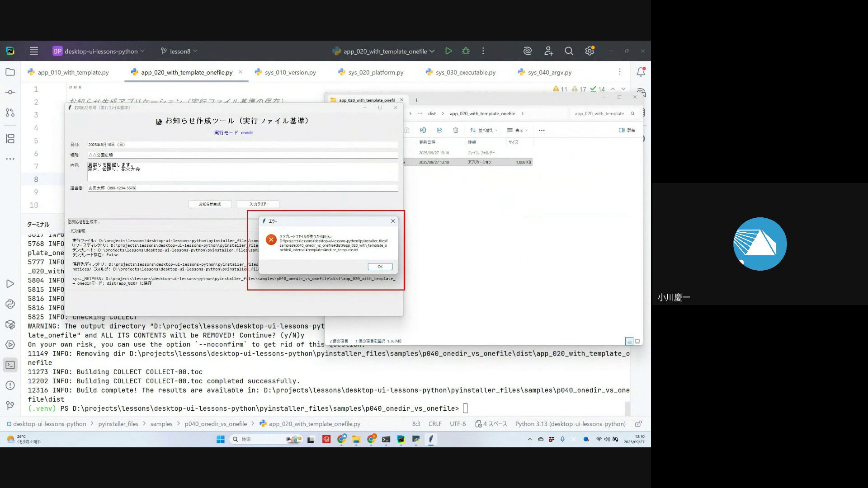Image resolution: width=868 pixels, height=488 pixels.
Task: Click the 場所 input field
Action: tap(242, 155)
